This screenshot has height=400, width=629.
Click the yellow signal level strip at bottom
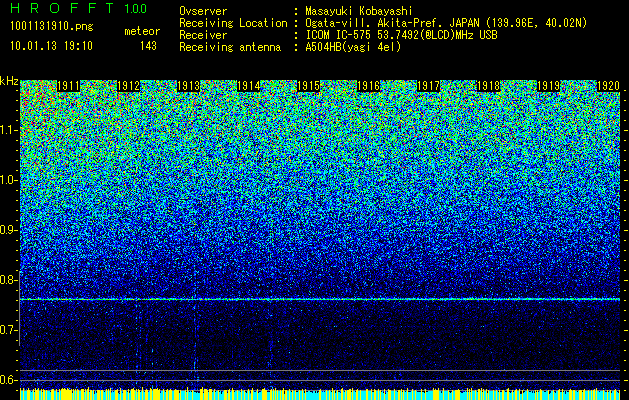(320, 394)
